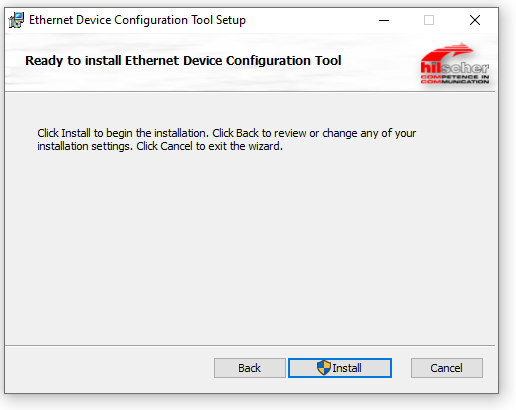
Task: Click the red arrow in Hilscher logo
Action: [x=448, y=52]
